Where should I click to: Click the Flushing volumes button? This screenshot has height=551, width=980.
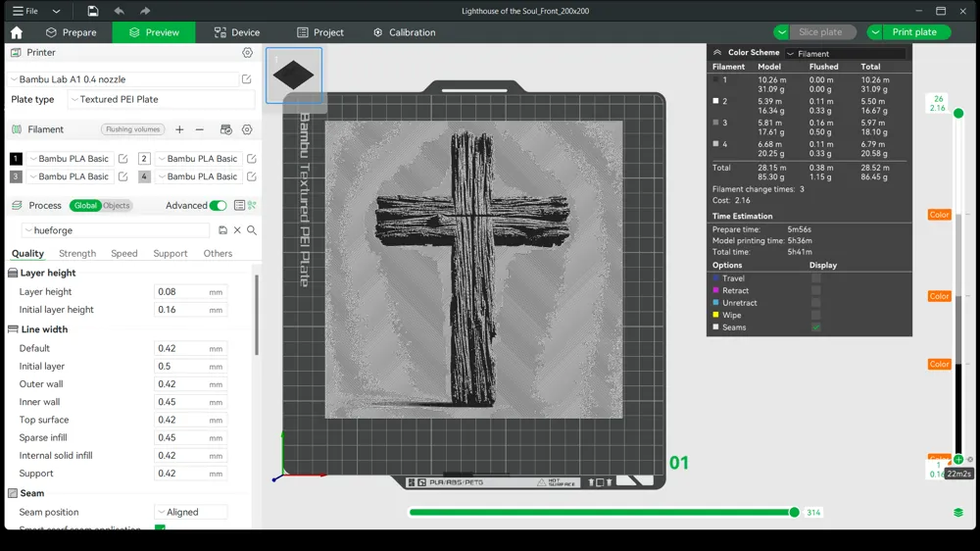pos(133,129)
